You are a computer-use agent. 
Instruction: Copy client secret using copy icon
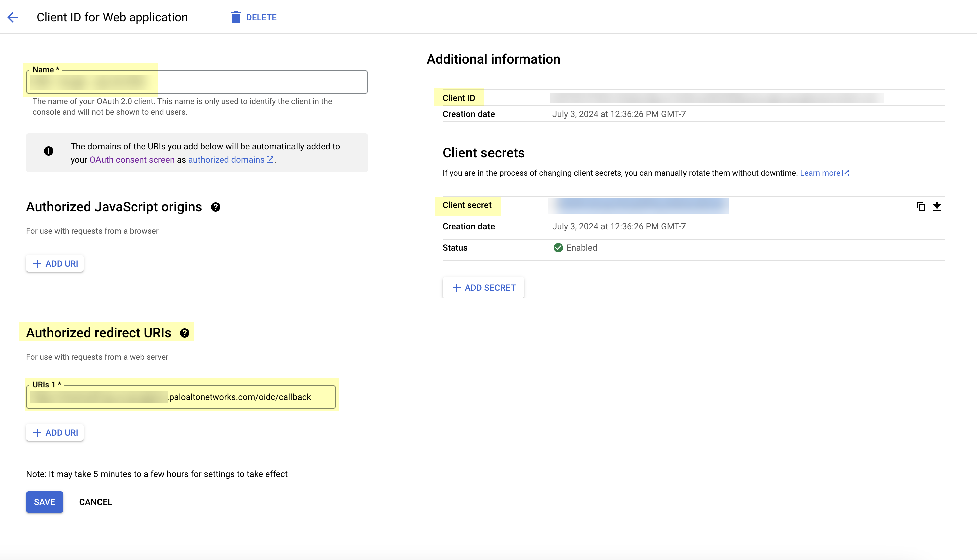(921, 207)
